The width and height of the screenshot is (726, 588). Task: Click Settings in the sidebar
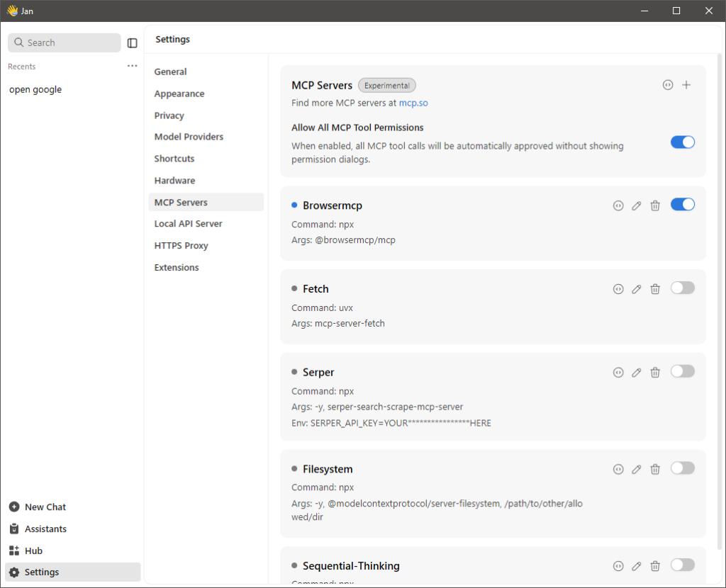(x=73, y=572)
